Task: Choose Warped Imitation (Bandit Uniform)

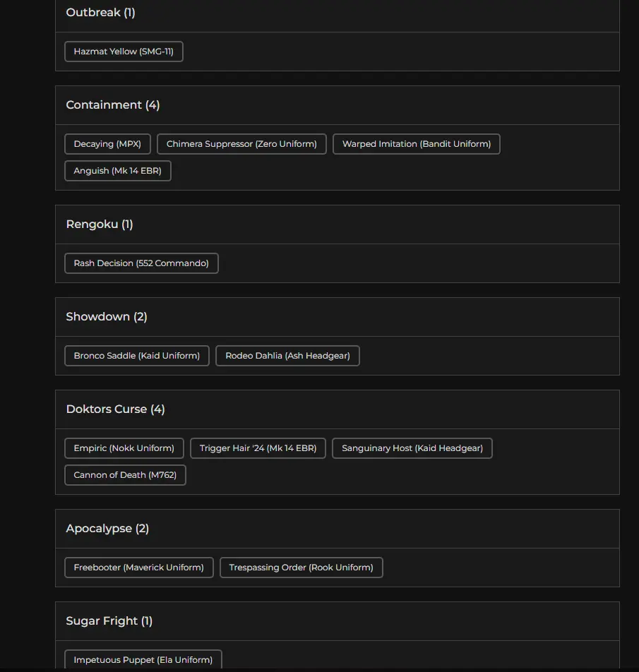Action: pos(416,144)
